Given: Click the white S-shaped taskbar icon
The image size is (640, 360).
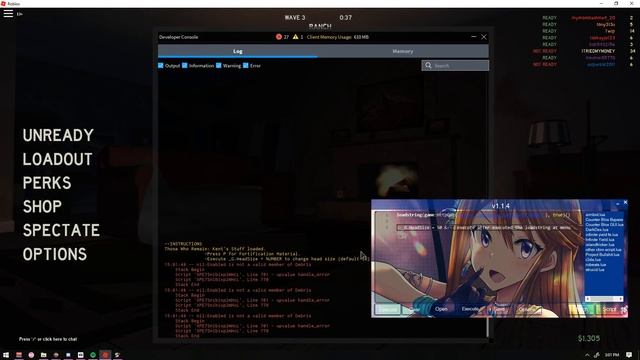Looking at the screenshot, I should click(117, 355).
